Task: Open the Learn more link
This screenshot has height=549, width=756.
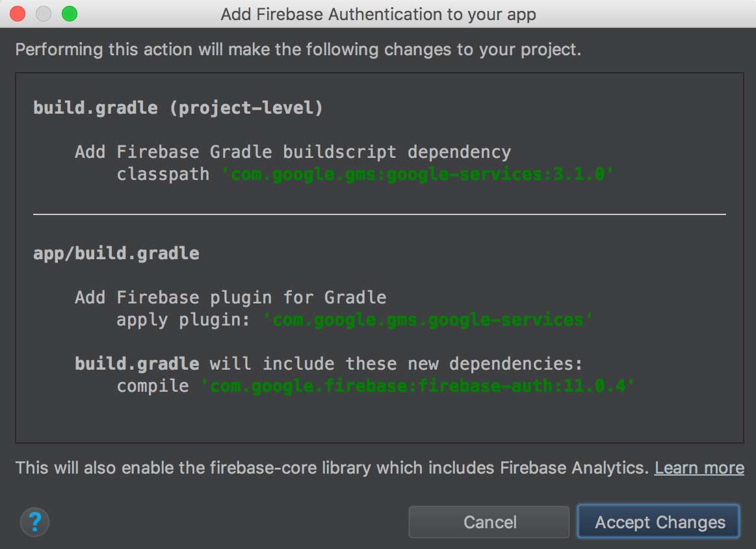Action: (x=699, y=468)
